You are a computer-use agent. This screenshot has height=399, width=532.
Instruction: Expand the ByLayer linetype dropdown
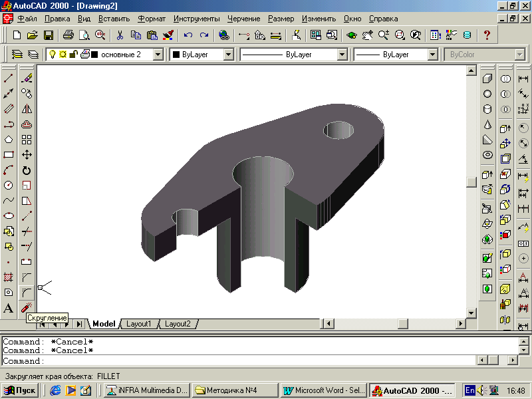click(342, 55)
